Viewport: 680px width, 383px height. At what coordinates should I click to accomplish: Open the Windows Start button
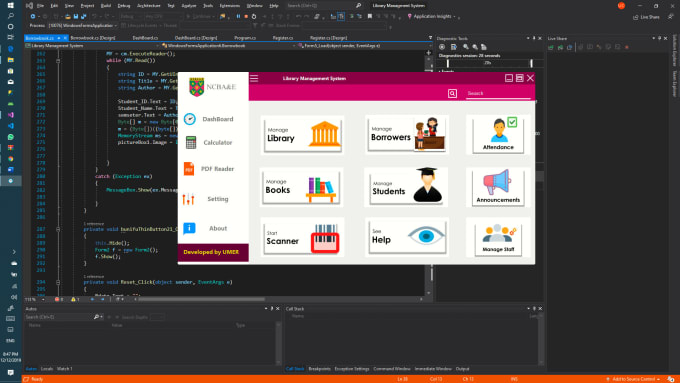(x=10, y=6)
